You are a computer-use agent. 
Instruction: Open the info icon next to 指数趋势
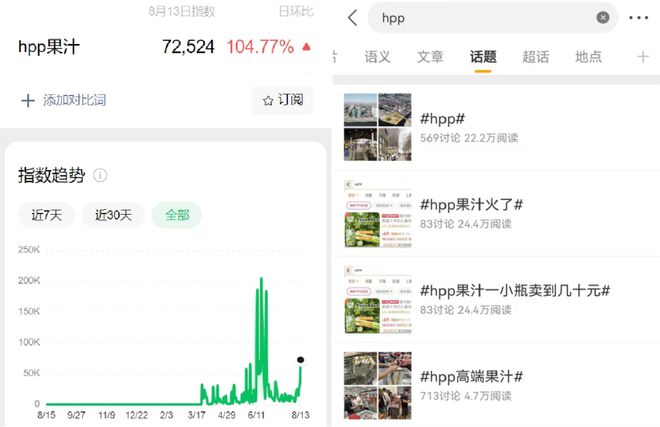100,175
